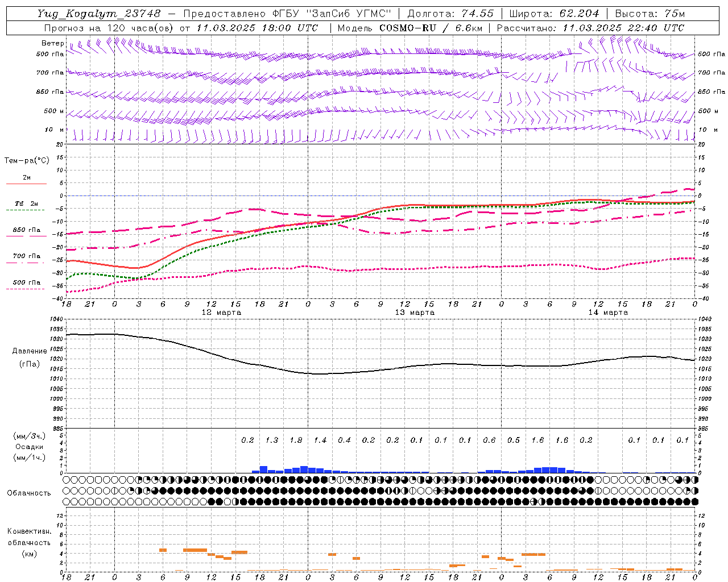Screen dimensions: 728x582
Task: Select the 'Модель COSMO-RU / 6.6км' text
Action: tap(410, 28)
